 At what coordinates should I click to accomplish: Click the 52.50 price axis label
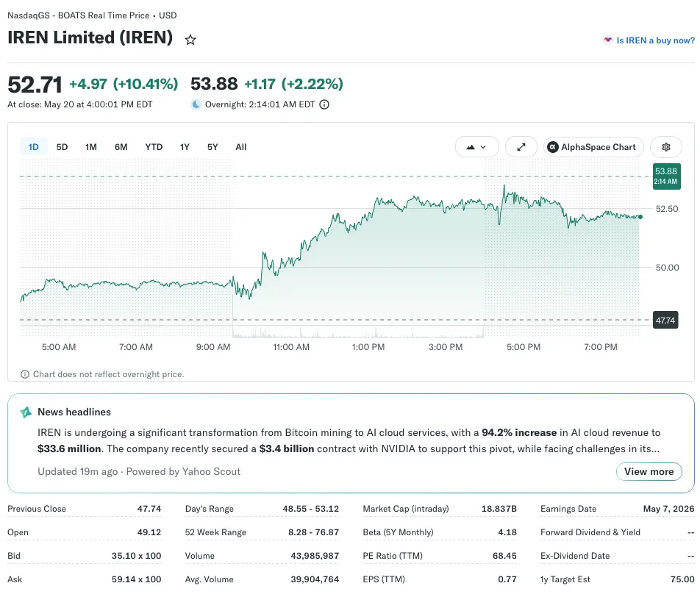click(x=667, y=209)
